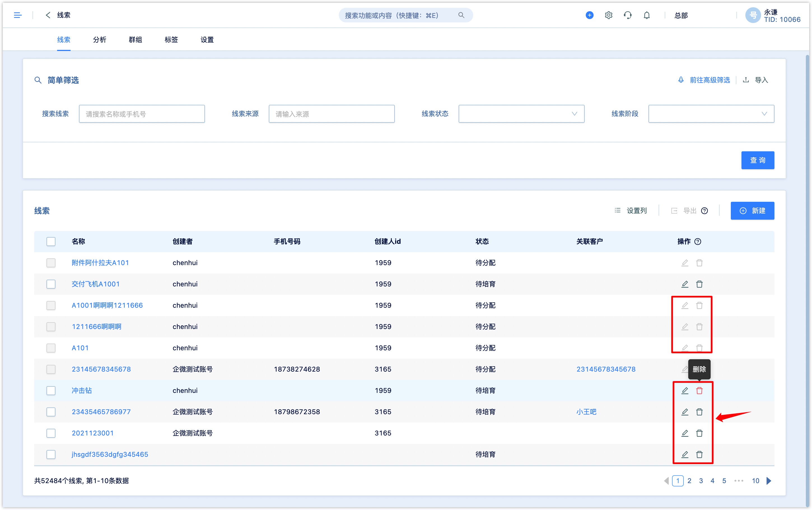Image resolution: width=812 pixels, height=510 pixels.
Task: Click edit icon for 附件阿什拉夫A101
Action: tap(685, 263)
